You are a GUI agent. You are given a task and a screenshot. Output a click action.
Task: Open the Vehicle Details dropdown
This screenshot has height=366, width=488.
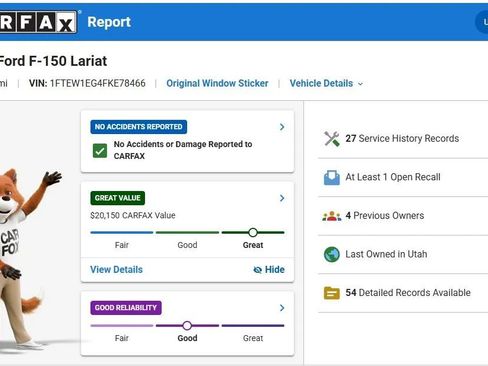coord(326,83)
